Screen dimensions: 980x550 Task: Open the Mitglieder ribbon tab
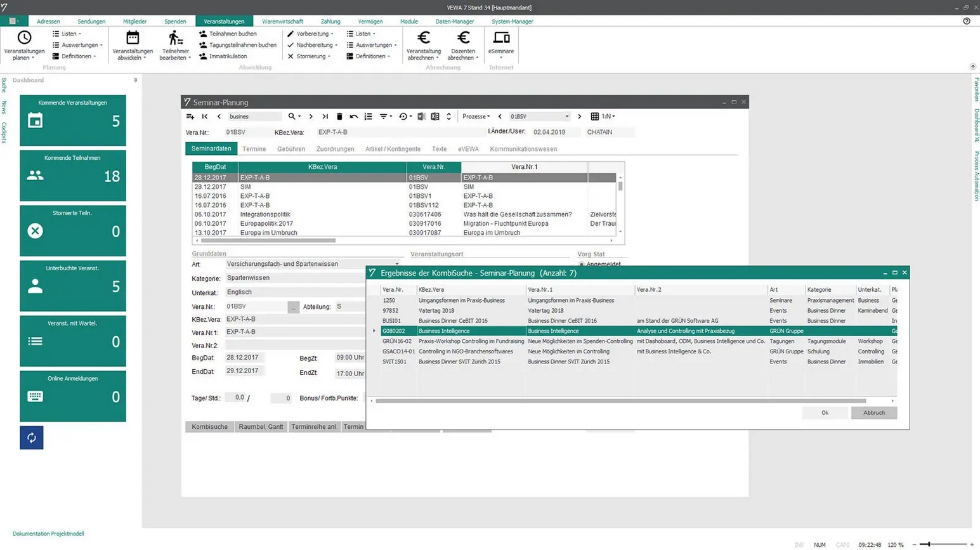[134, 22]
